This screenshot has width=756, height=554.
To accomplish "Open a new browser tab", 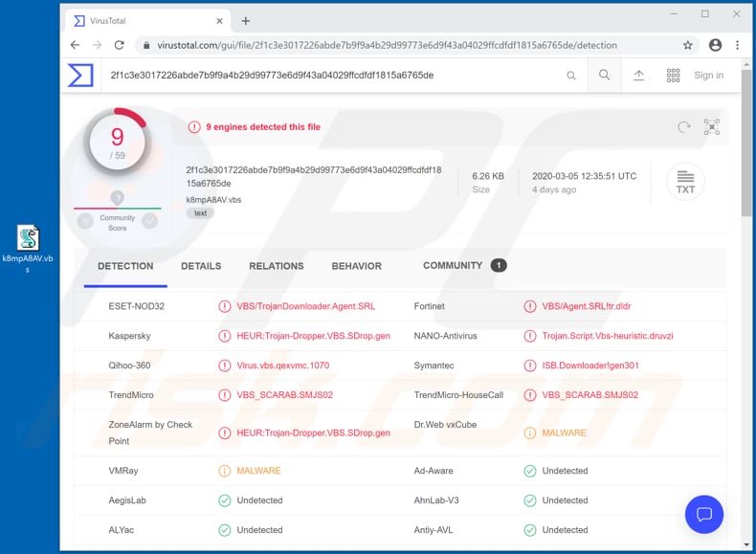I will pyautogui.click(x=246, y=21).
